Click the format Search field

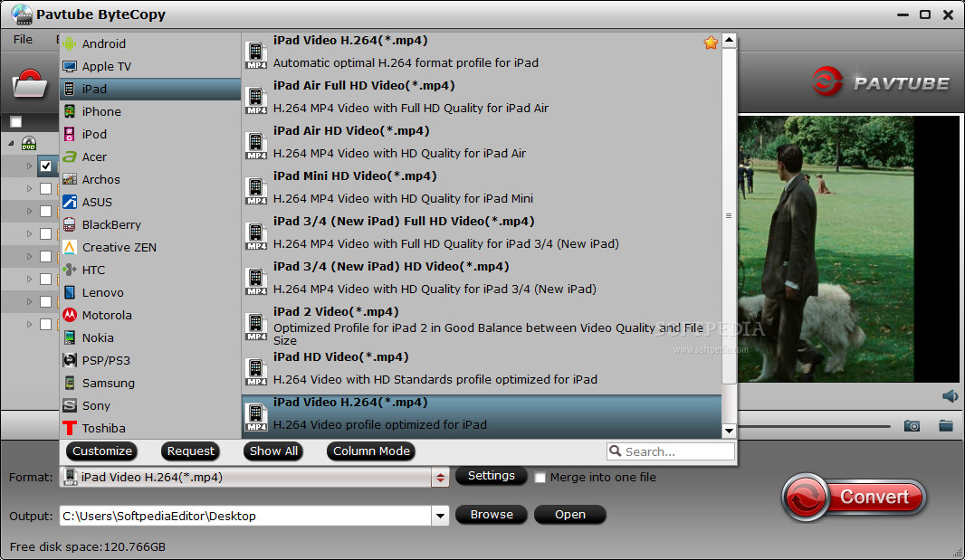point(670,451)
